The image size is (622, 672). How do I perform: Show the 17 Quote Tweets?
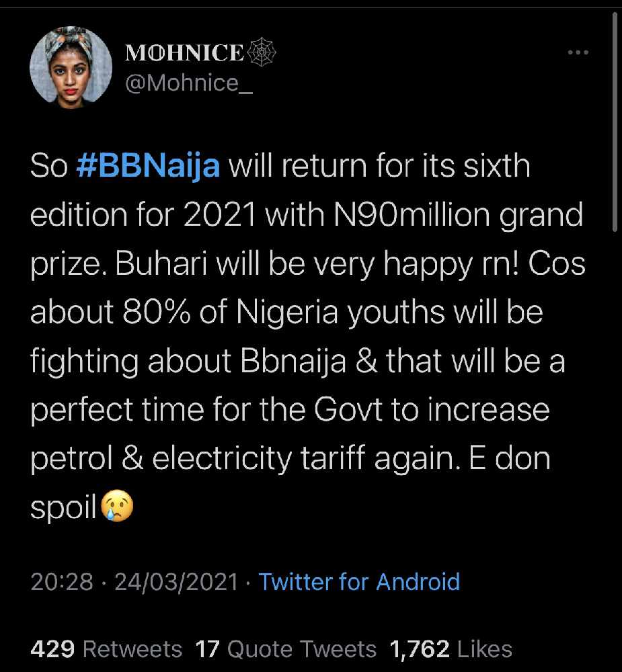coord(286,649)
